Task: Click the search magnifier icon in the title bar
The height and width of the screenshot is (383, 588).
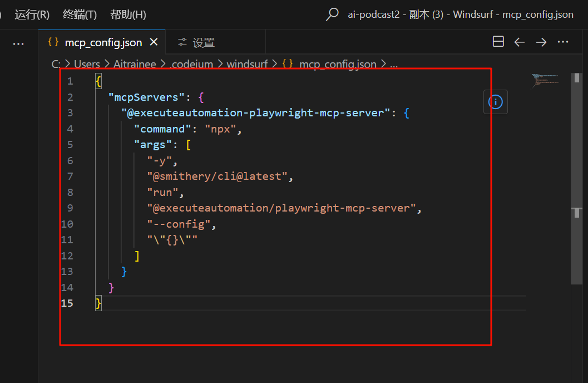Action: pyautogui.click(x=332, y=14)
